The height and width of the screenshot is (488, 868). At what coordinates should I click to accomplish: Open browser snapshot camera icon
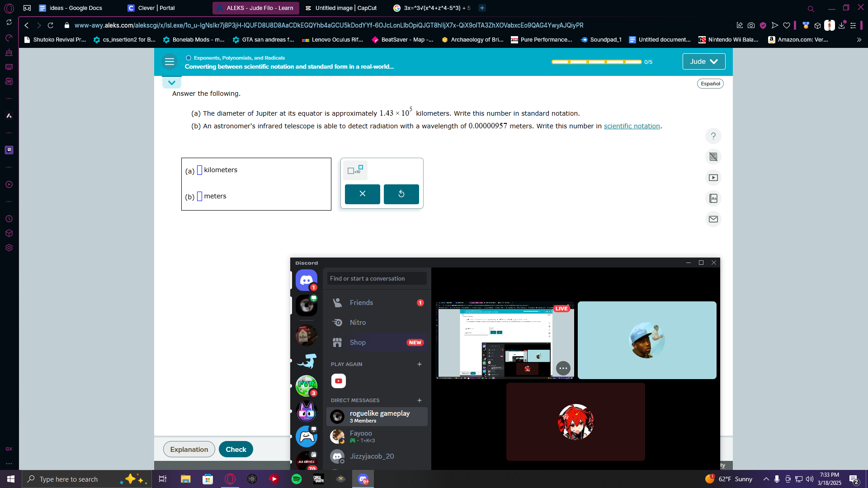pos(751,25)
